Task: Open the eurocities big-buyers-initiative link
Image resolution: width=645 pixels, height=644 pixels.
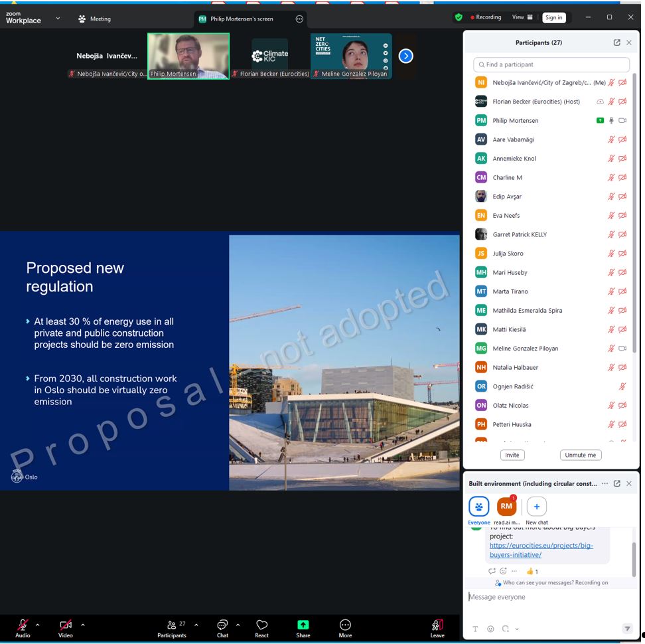Action: click(541, 550)
